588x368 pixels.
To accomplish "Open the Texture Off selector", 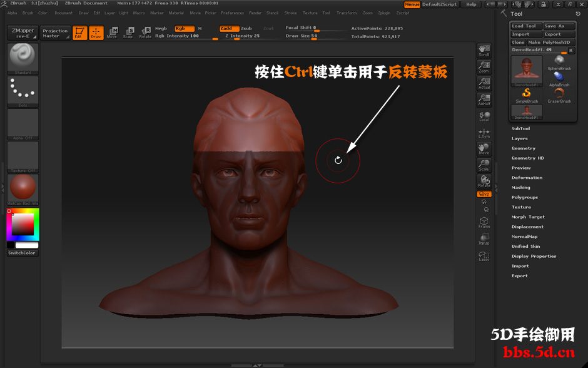I will (x=23, y=157).
